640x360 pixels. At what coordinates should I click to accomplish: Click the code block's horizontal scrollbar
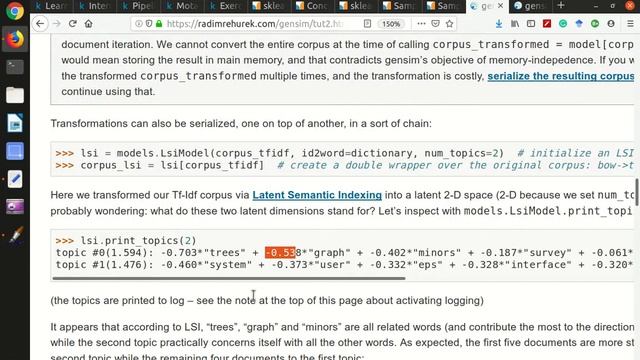tap(229, 278)
